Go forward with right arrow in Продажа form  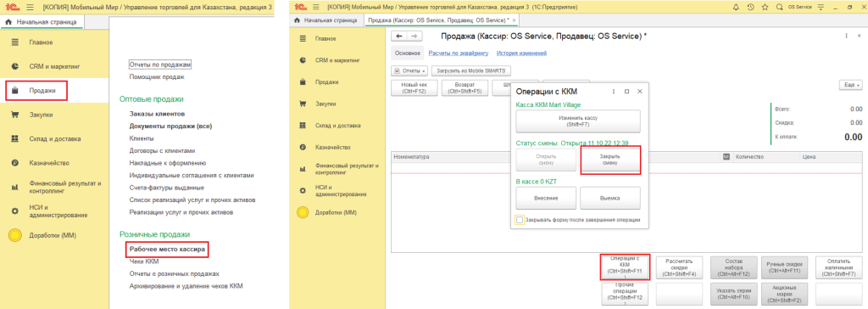click(x=414, y=36)
